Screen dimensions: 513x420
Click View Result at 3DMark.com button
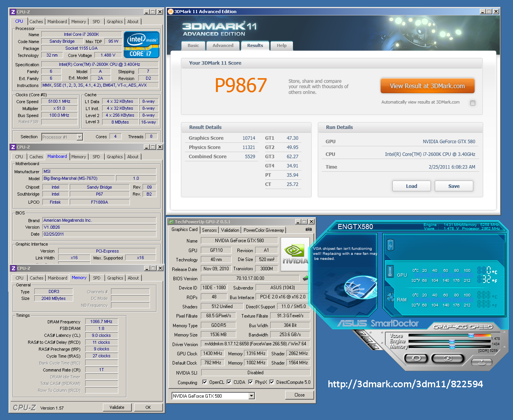(427, 86)
